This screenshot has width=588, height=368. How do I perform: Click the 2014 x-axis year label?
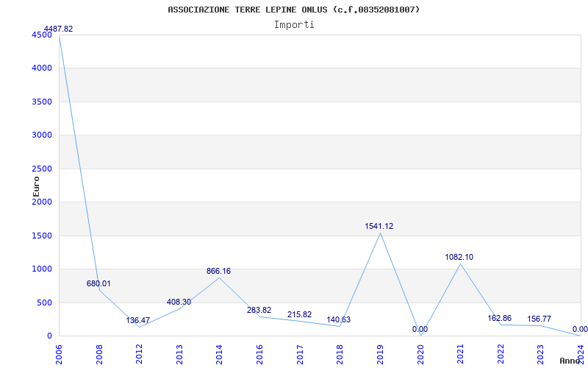click(219, 354)
